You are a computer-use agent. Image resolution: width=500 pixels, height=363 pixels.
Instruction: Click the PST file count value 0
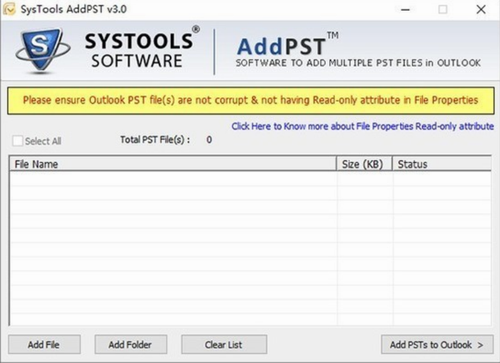[209, 140]
